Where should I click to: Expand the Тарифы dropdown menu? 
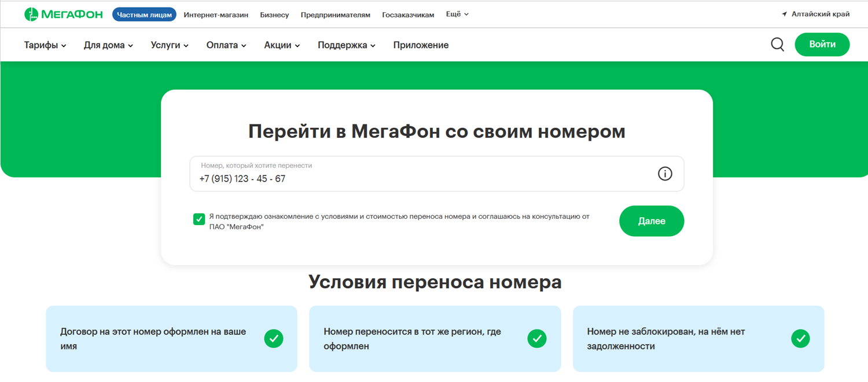[45, 45]
